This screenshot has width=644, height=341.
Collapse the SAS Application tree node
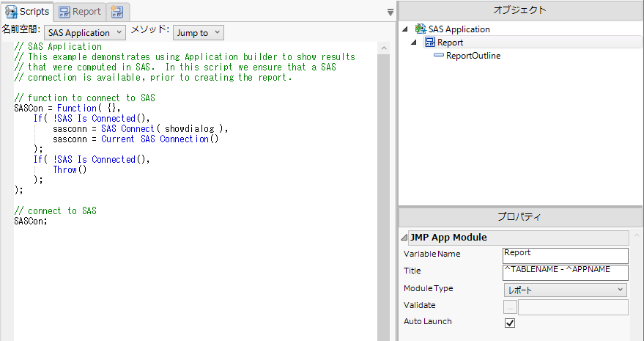pyautogui.click(x=406, y=29)
